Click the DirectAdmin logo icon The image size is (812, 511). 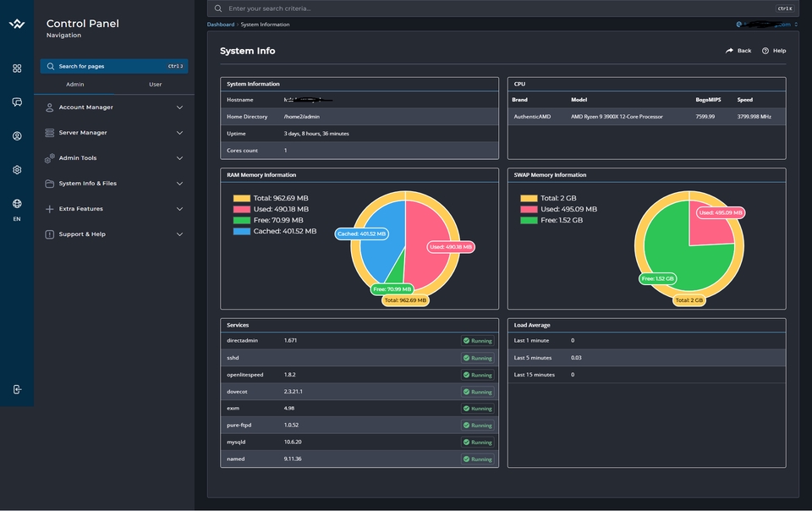point(17,24)
